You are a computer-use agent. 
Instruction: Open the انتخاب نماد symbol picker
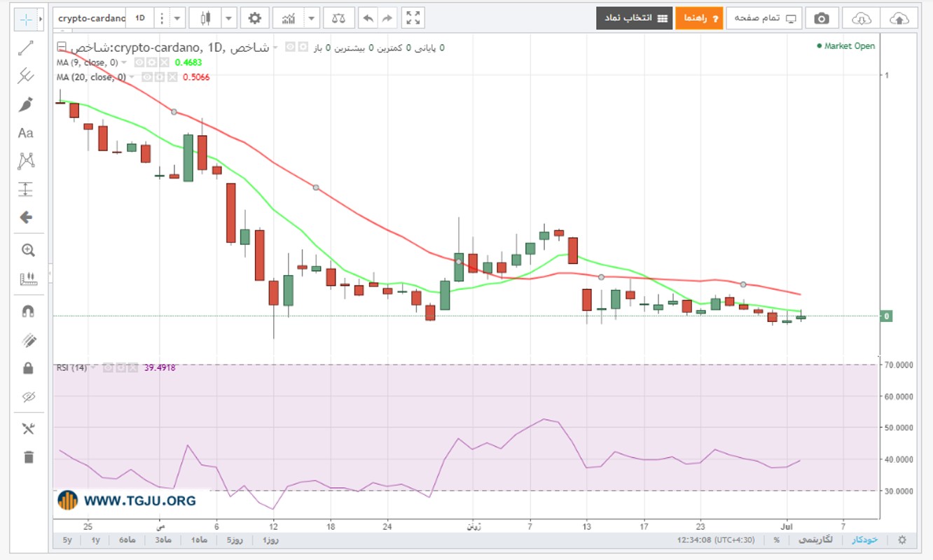635,18
